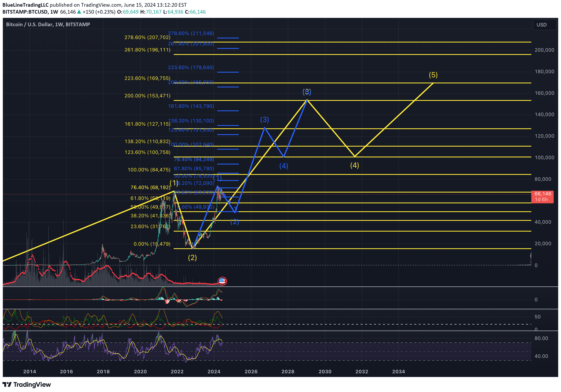Viewport: 561px width, 392px height.
Task: Select the yellow (5) wave label
Action: [433, 75]
